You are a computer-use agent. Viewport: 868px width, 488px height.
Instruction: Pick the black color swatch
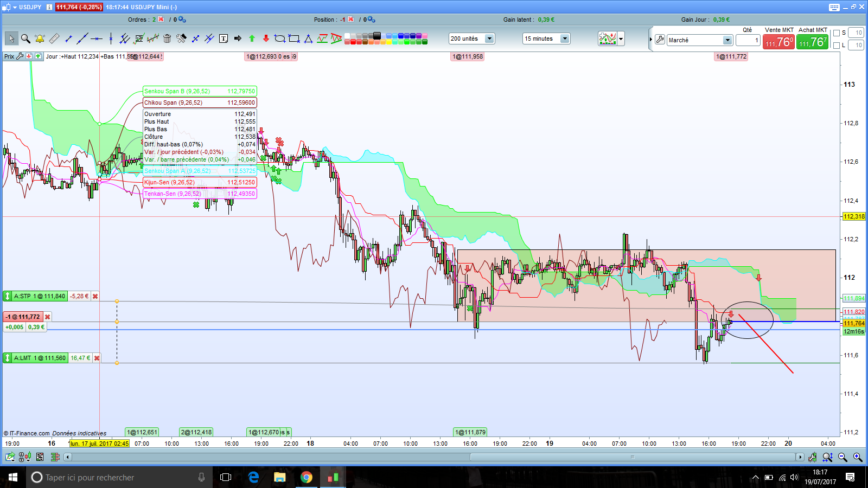377,36
